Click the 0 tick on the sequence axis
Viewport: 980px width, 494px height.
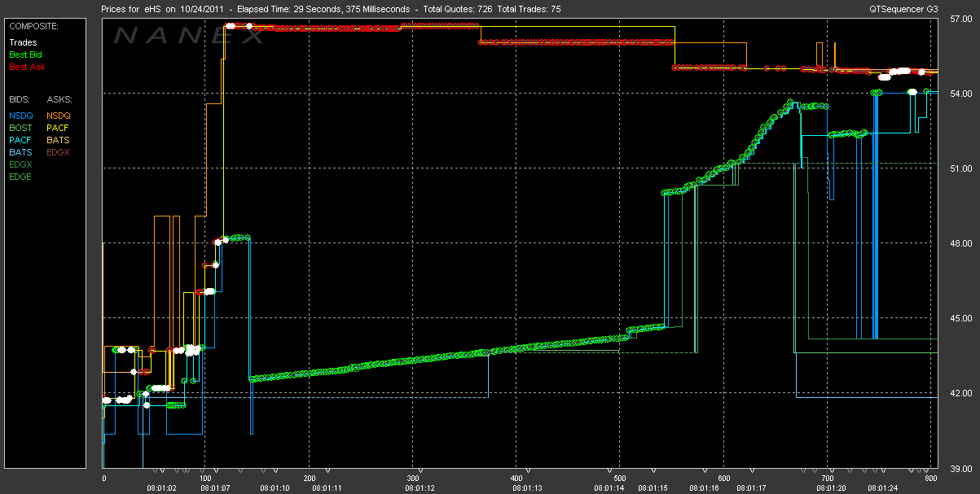coord(103,479)
